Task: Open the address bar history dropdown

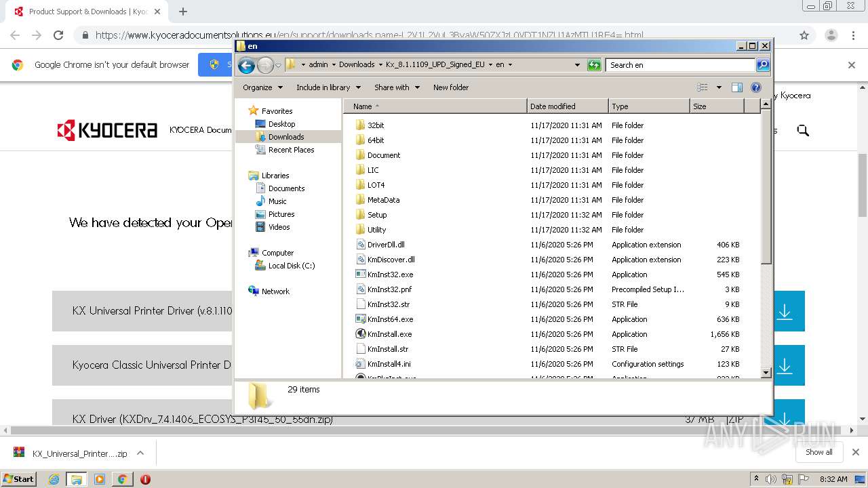Action: tap(577, 65)
